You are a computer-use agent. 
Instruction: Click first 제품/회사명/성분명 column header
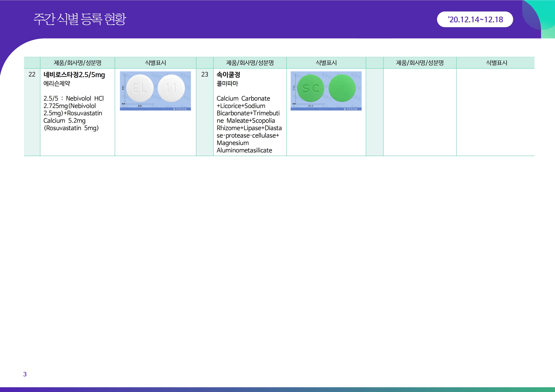click(x=77, y=63)
